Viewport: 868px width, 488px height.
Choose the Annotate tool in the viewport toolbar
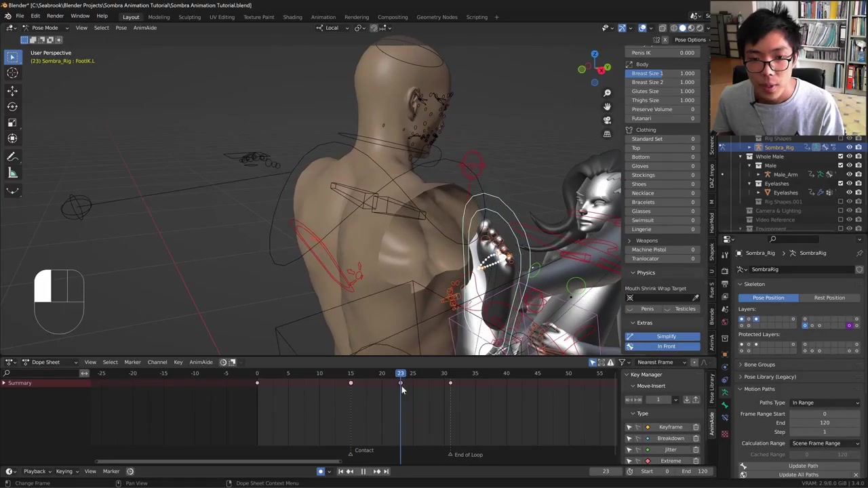click(x=12, y=157)
